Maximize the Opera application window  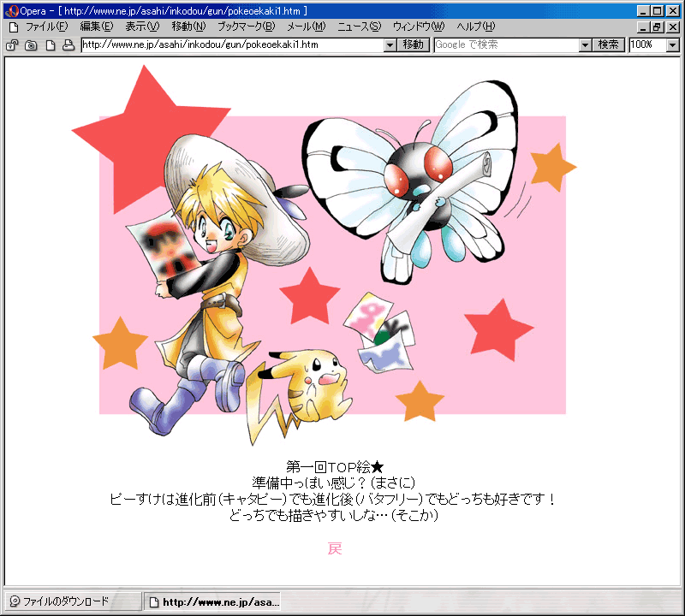(x=657, y=11)
